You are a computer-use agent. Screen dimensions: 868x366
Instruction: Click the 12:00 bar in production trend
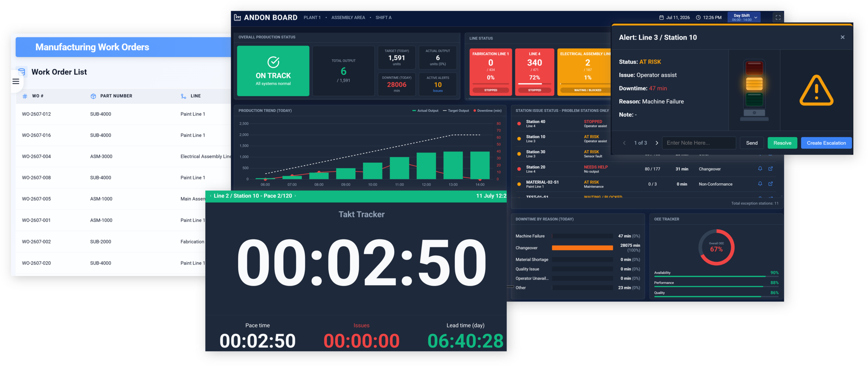[x=426, y=166]
